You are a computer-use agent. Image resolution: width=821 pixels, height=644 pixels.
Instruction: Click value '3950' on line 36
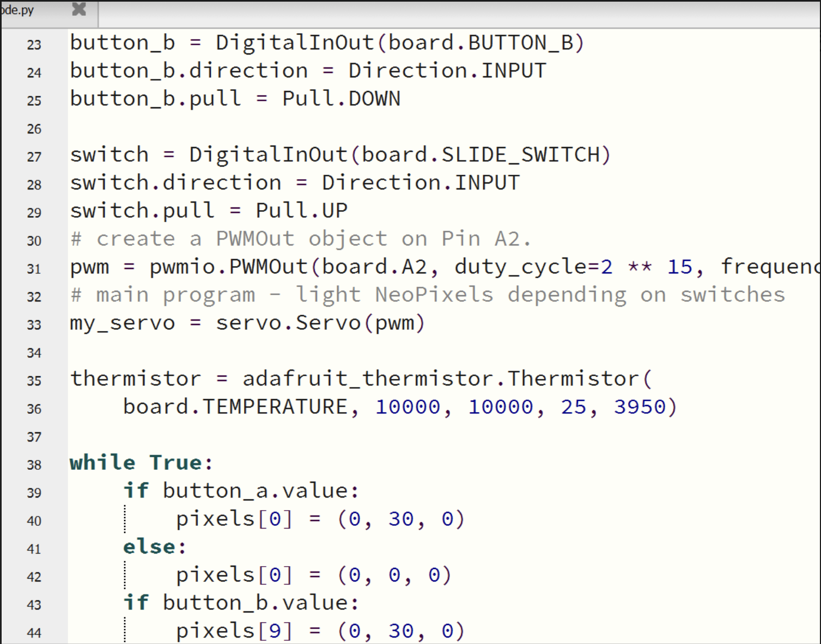tap(640, 407)
